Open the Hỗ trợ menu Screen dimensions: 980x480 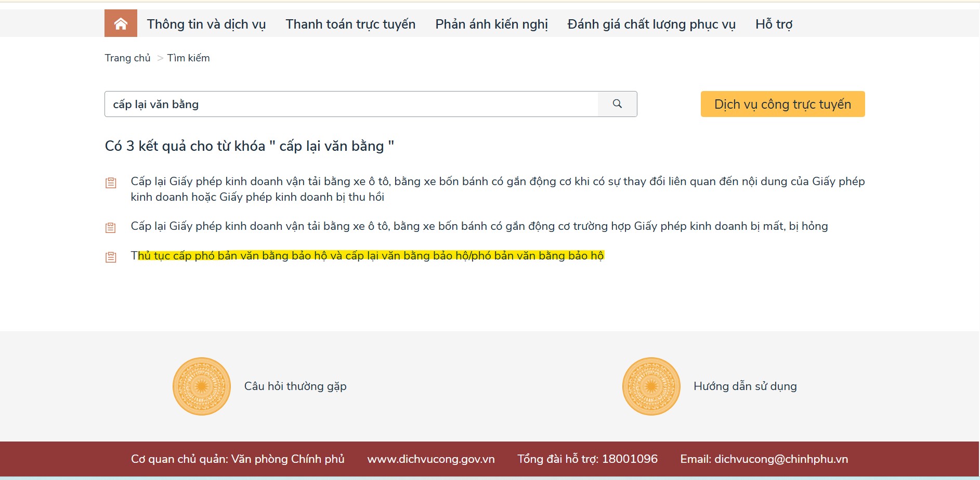[774, 24]
